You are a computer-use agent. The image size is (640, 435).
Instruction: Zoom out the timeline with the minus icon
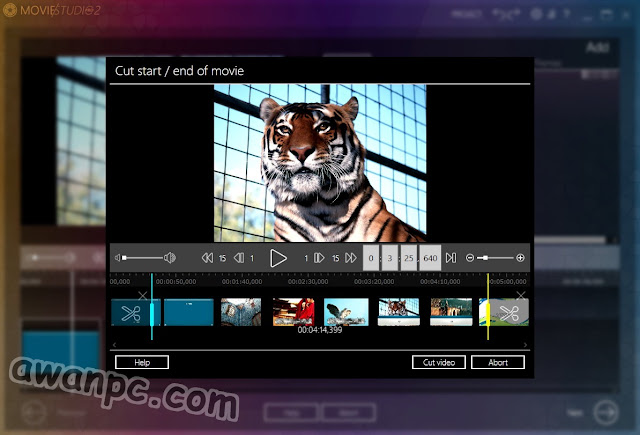[x=470, y=258]
